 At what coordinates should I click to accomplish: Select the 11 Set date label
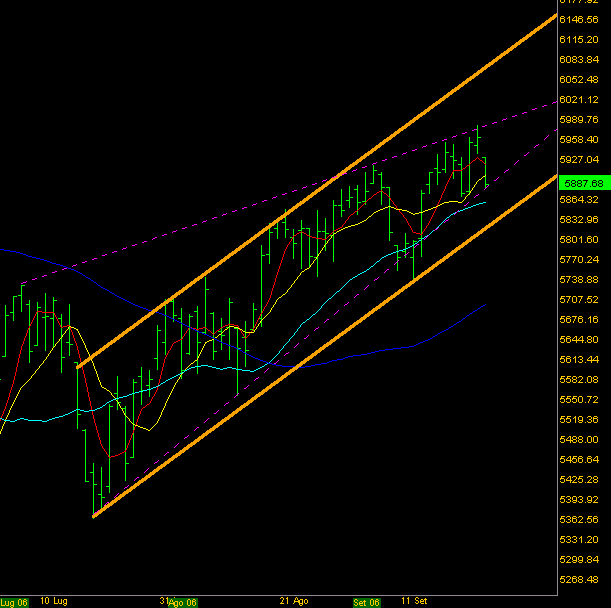[415, 602]
